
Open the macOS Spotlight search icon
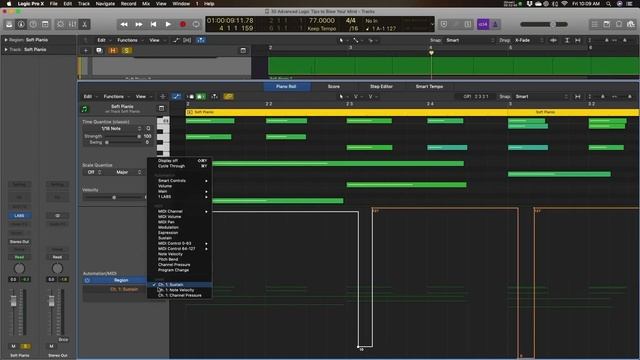(609, 4)
